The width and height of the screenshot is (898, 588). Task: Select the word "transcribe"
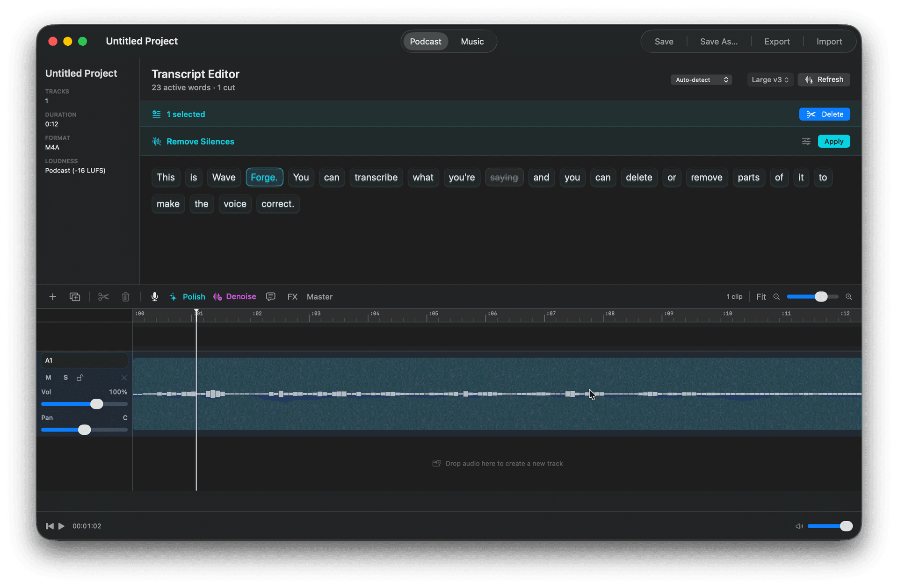[x=376, y=178]
